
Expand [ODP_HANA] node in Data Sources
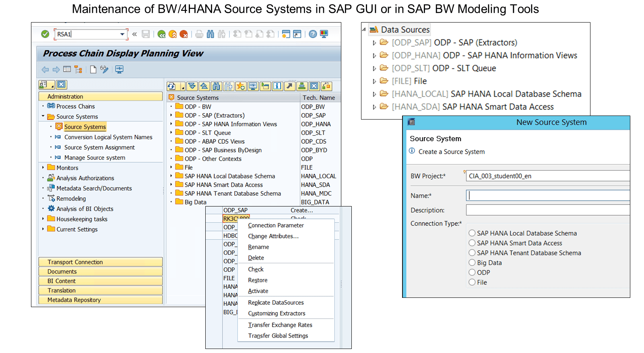pyautogui.click(x=374, y=56)
